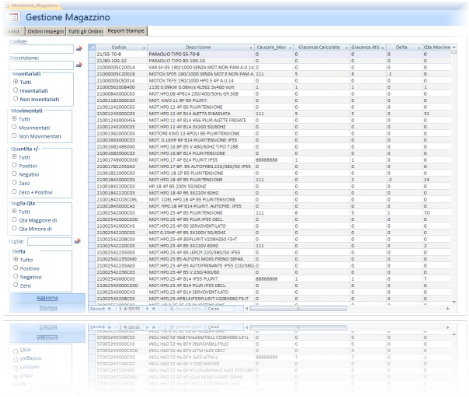Select the Zero + Positivi radio option

(14, 192)
